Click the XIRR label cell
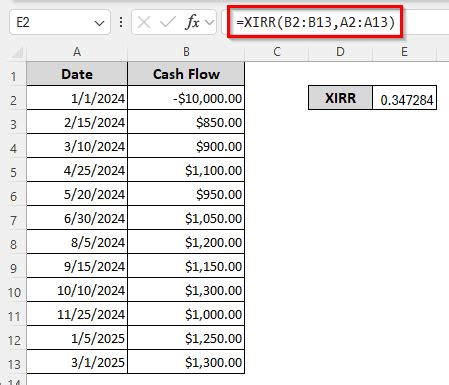 tap(340, 98)
